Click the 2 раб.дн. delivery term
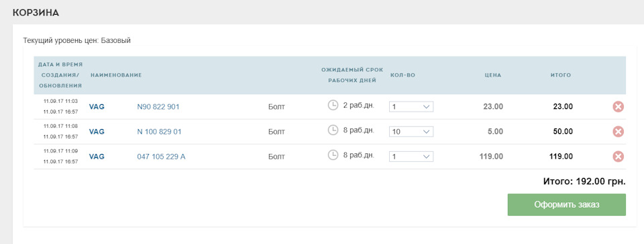The height and width of the screenshot is (244, 644). pyautogui.click(x=358, y=106)
